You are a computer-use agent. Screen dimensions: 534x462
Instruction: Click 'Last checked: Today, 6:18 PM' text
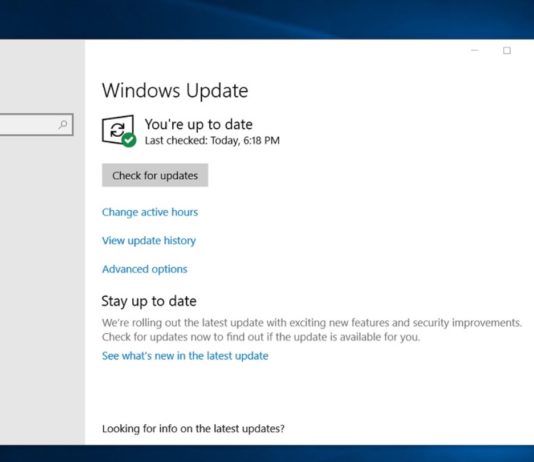tap(212, 141)
